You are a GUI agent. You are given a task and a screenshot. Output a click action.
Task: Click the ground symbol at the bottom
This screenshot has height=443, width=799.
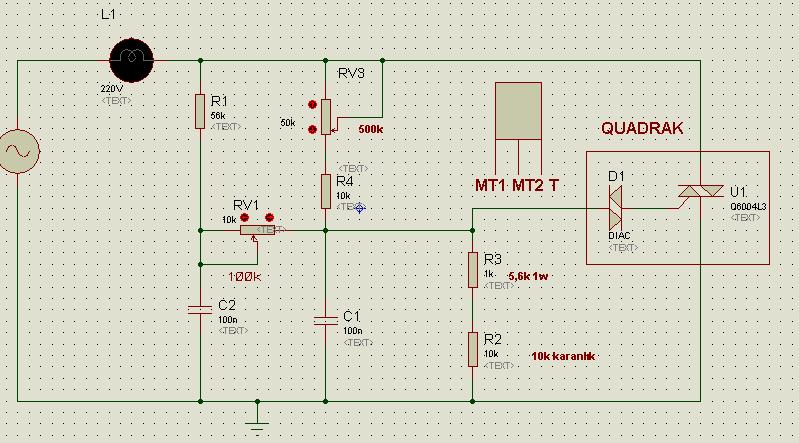point(257,413)
